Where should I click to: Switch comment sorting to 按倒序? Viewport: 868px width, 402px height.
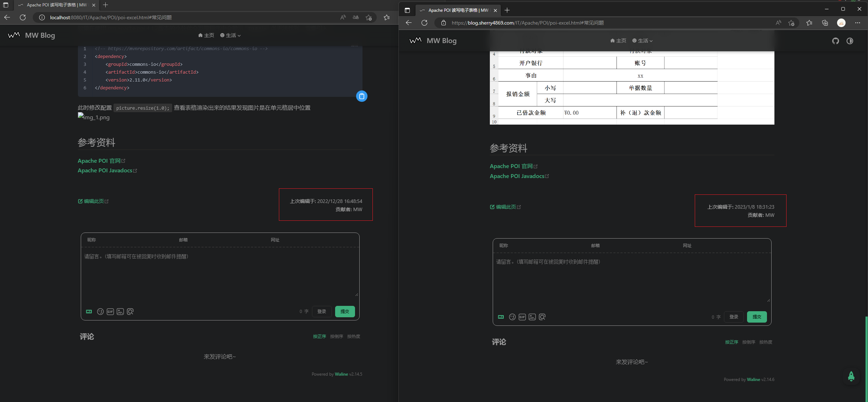[x=337, y=336]
